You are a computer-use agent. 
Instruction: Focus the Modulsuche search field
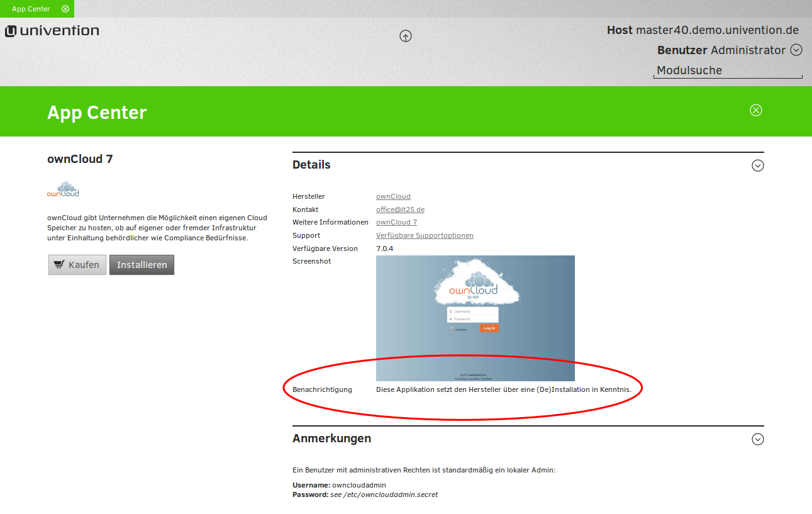(728, 70)
